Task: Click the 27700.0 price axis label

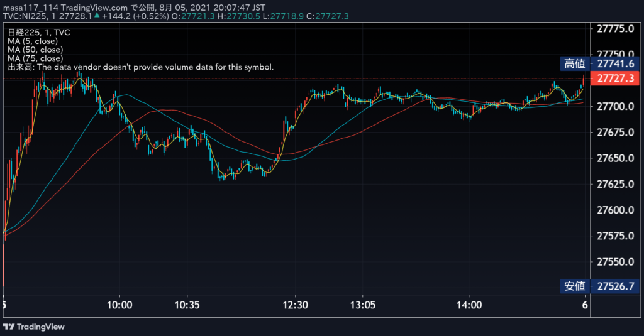Action: (615, 107)
